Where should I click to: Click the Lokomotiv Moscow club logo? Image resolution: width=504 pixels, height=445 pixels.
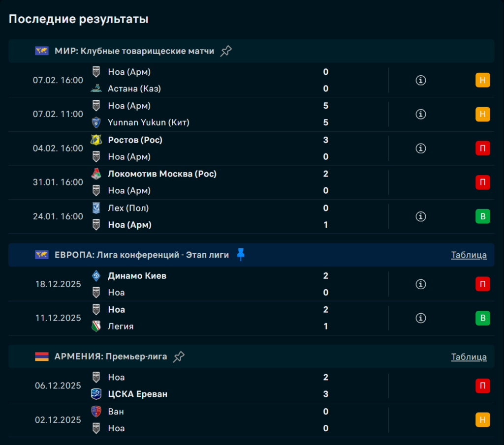click(96, 174)
